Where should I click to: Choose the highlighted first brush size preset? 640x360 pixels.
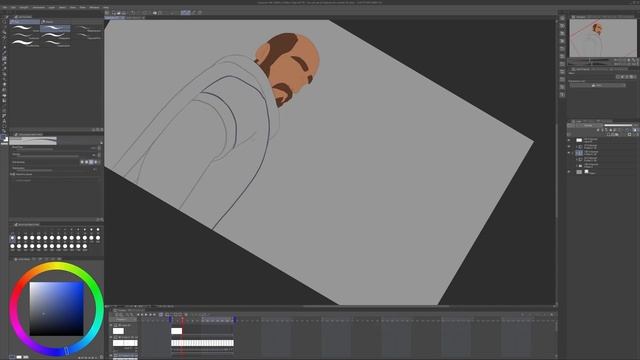[12, 238]
